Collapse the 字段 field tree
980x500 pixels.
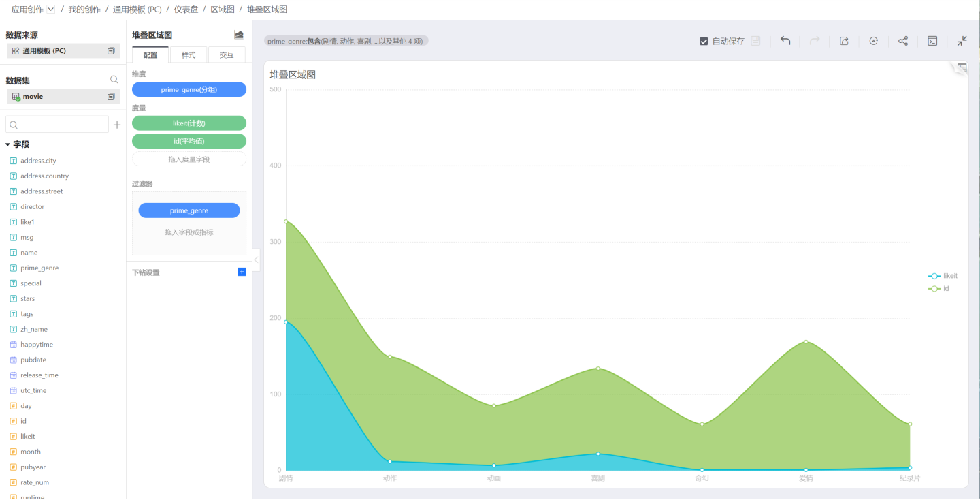point(7,144)
